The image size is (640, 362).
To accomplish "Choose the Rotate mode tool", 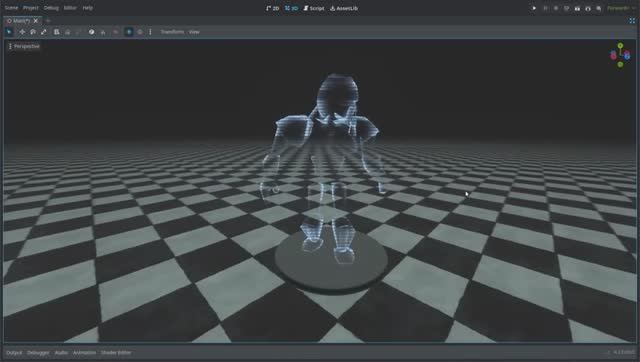I will click(x=33, y=32).
